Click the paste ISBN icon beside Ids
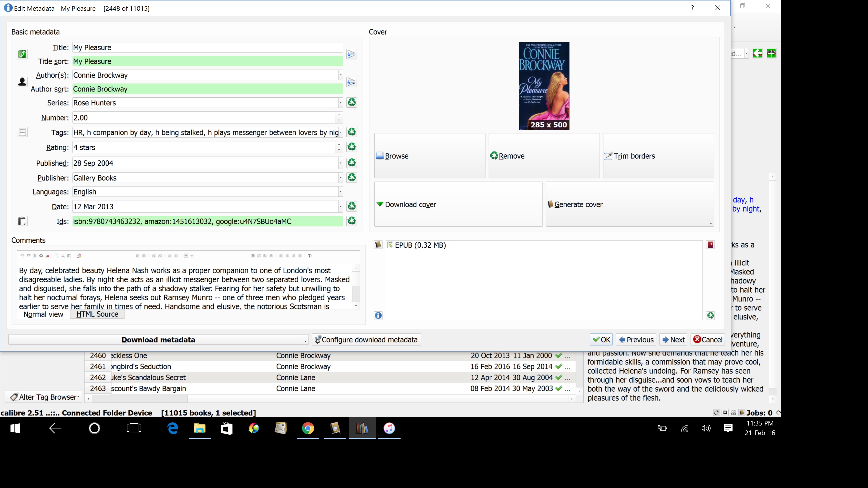This screenshot has height=488, width=868. click(22, 221)
